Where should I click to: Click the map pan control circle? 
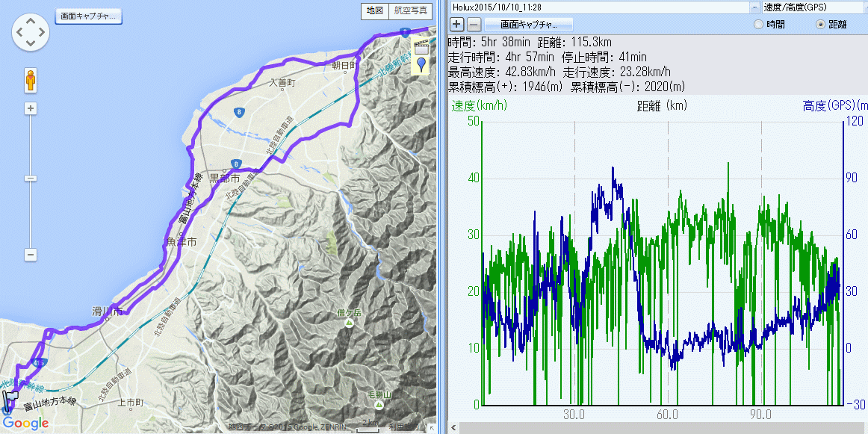(31, 32)
